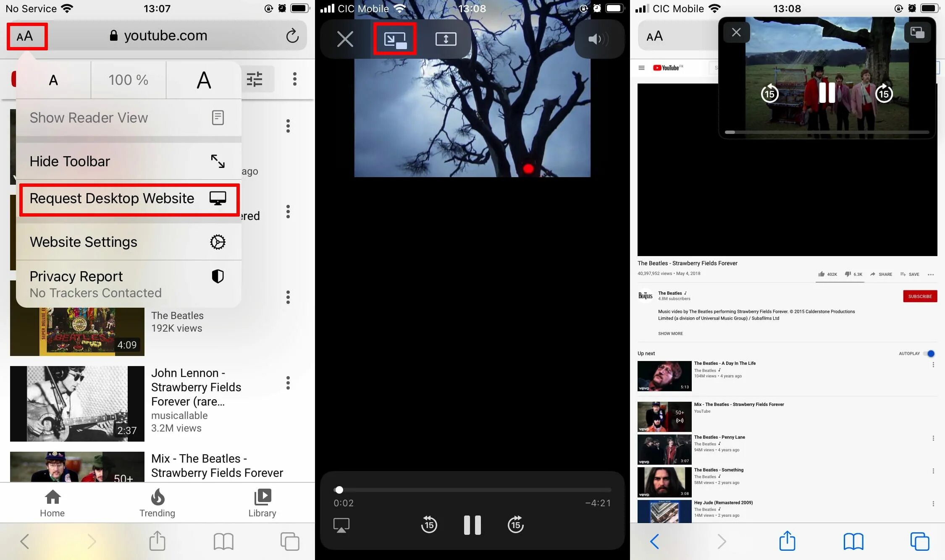Select Show Reader View menu entry
Image resolution: width=945 pixels, height=560 pixels.
pyautogui.click(x=129, y=118)
